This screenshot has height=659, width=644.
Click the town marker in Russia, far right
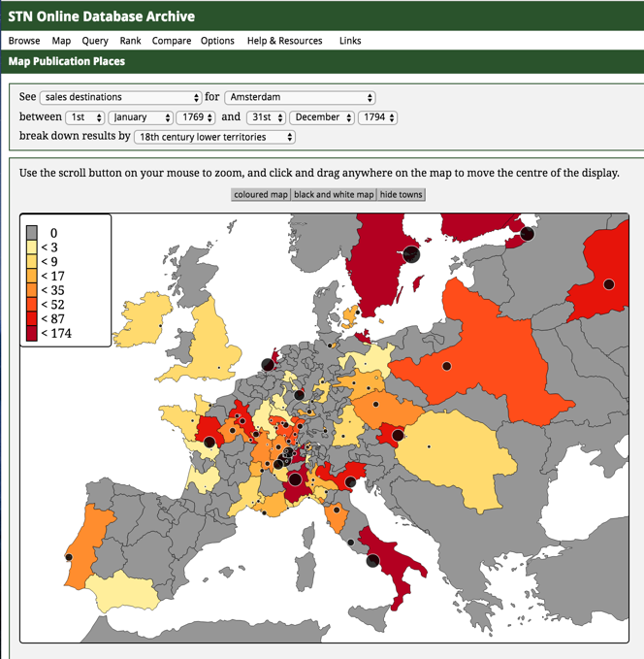point(609,284)
